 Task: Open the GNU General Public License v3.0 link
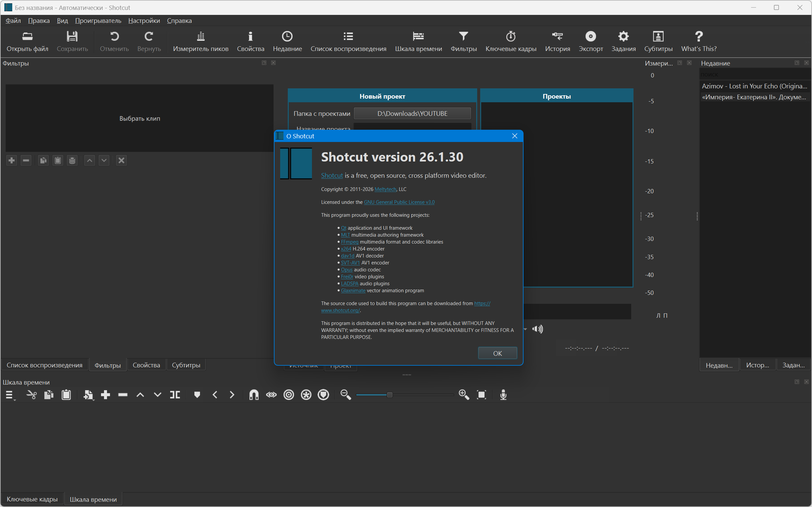tap(399, 202)
